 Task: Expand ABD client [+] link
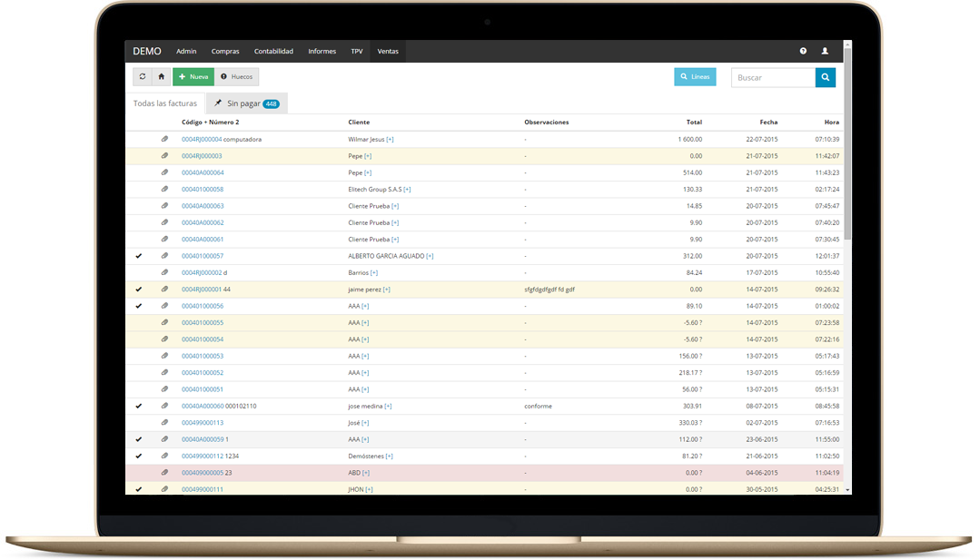pos(366,473)
